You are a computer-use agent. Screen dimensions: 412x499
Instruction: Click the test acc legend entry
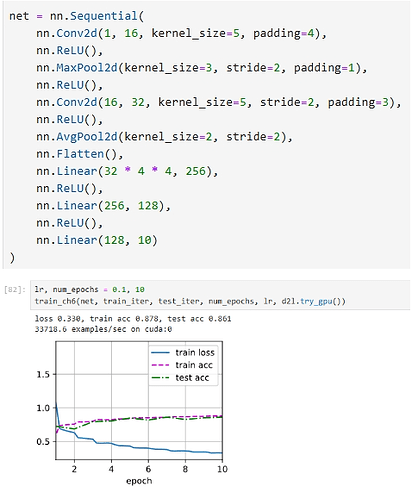point(180,378)
